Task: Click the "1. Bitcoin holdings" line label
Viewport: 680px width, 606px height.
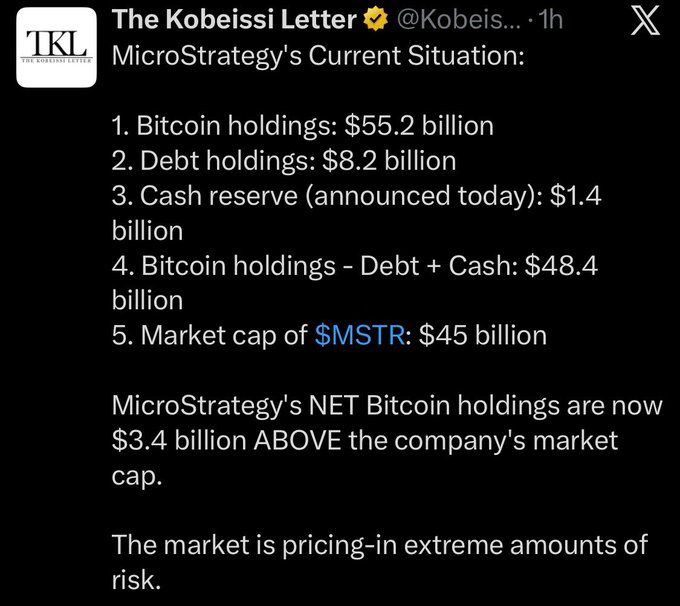Action: [x=221, y=126]
